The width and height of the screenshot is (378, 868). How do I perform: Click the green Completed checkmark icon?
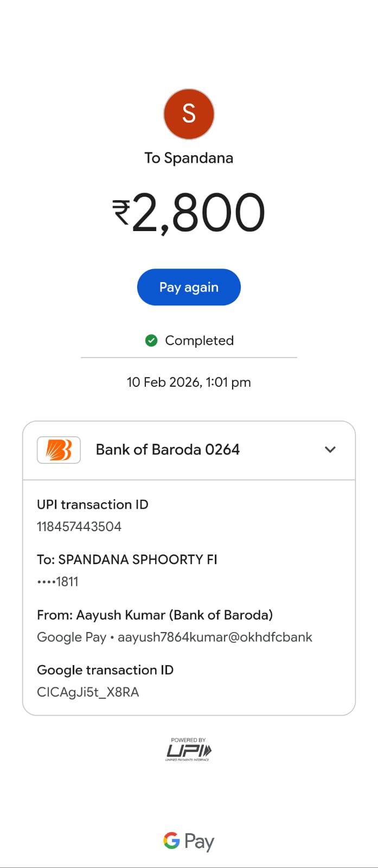[151, 341]
